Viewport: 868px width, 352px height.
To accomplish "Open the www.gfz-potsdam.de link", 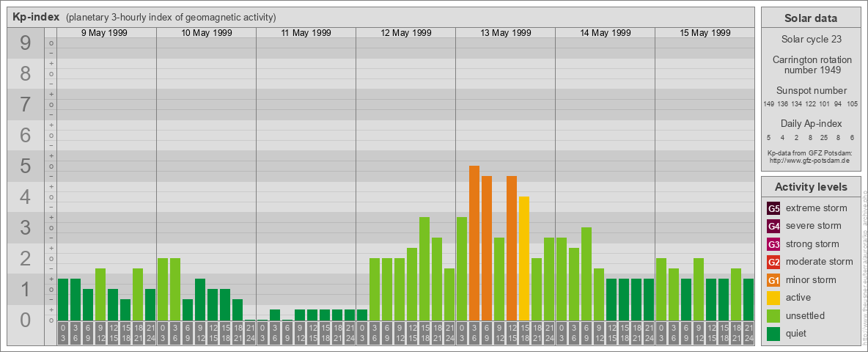I will pos(811,161).
